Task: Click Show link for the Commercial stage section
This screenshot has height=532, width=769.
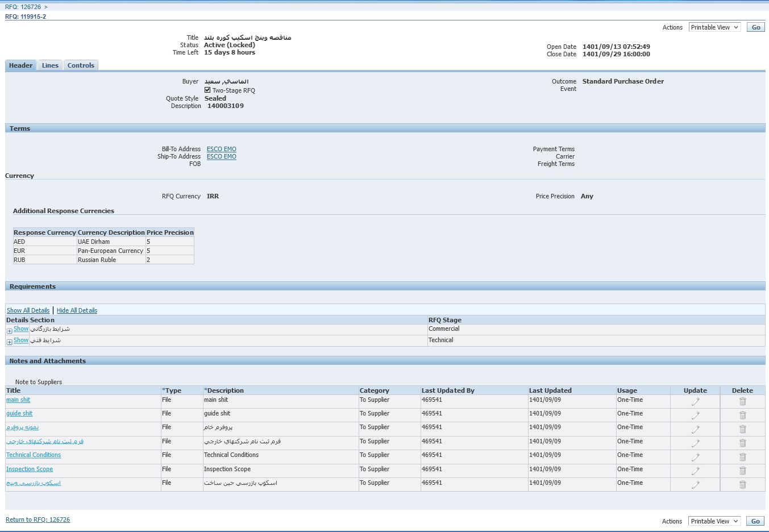Action: pyautogui.click(x=21, y=329)
